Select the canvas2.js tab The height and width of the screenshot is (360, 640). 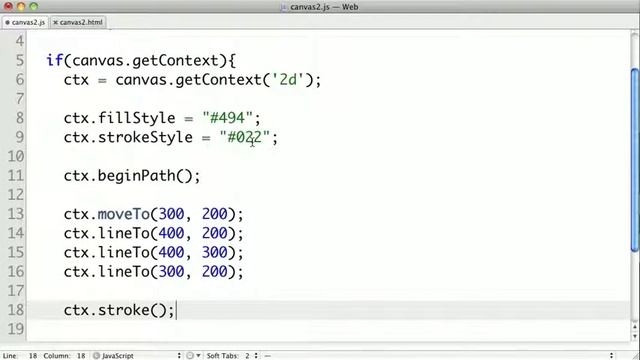[25, 22]
